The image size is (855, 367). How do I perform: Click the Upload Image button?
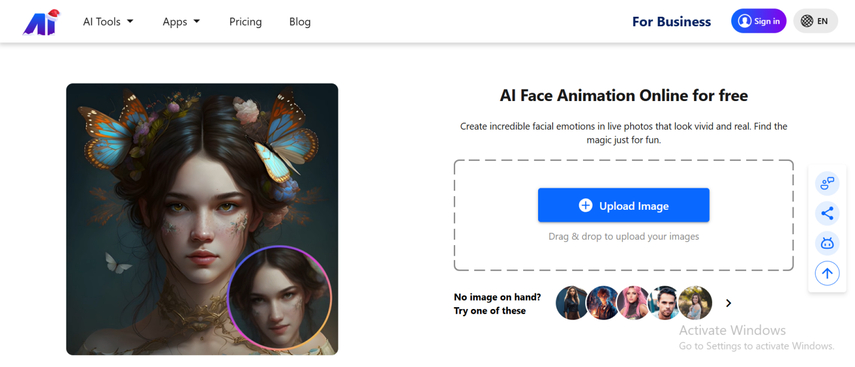pyautogui.click(x=623, y=206)
